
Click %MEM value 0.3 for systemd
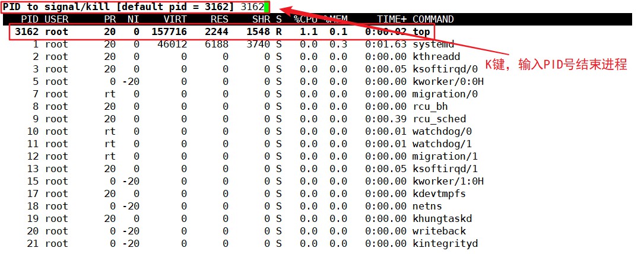tap(338, 45)
